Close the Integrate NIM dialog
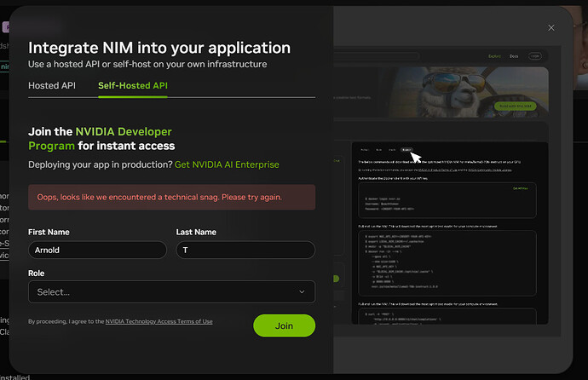Screen dimensions: 588x380 coord(551,28)
